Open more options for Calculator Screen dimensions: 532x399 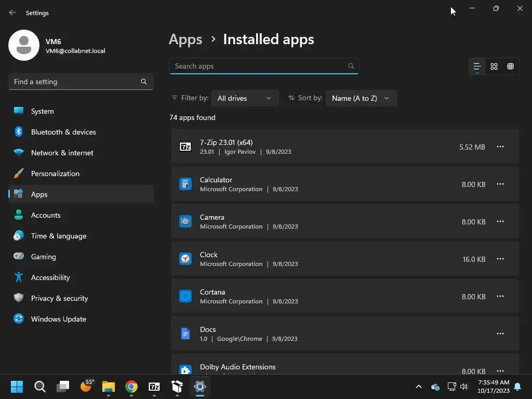pyautogui.click(x=500, y=184)
